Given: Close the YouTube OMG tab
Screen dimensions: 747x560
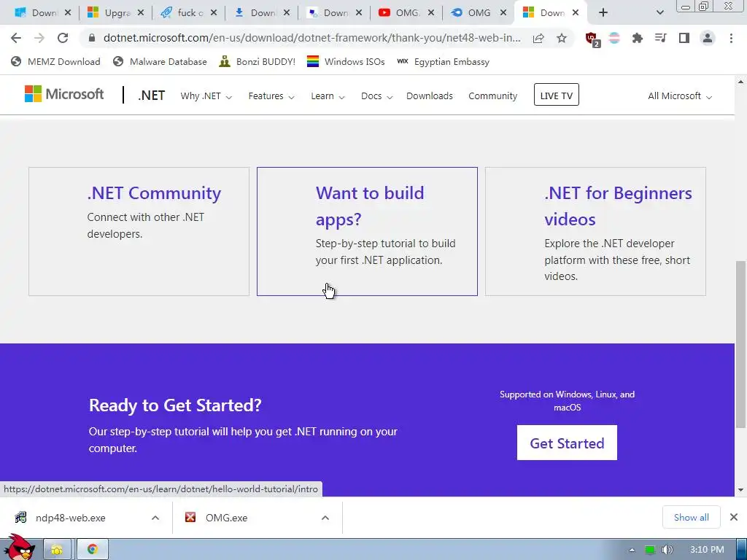Looking at the screenshot, I should [x=430, y=13].
